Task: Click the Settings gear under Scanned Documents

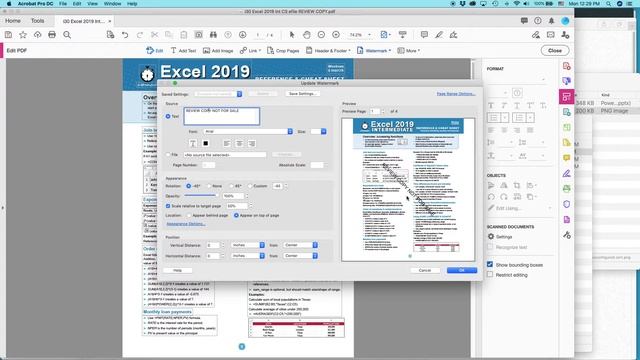Action: [491, 237]
